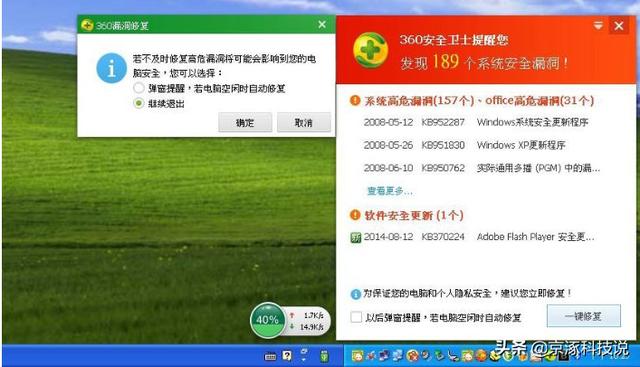The width and height of the screenshot is (640, 367).
Task: Click the keyboard input icon on the taskbar
Action: click(x=271, y=357)
